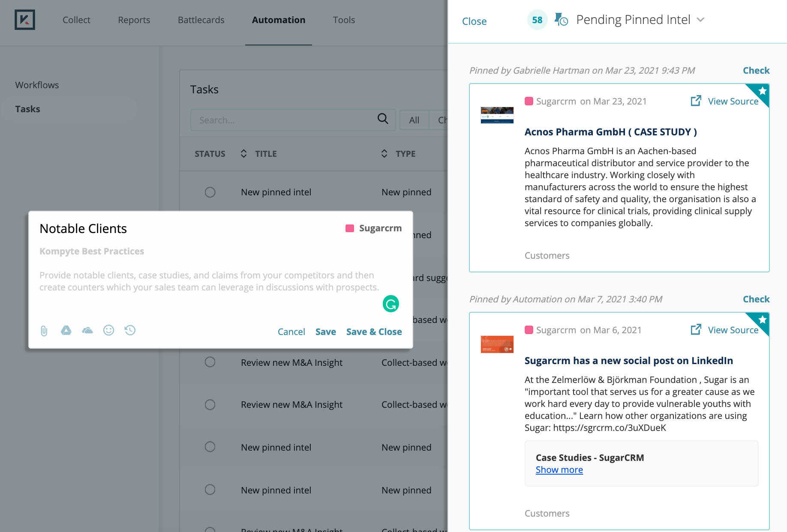This screenshot has width=787, height=532.
Task: Open the Collect menu
Action: pyautogui.click(x=76, y=20)
